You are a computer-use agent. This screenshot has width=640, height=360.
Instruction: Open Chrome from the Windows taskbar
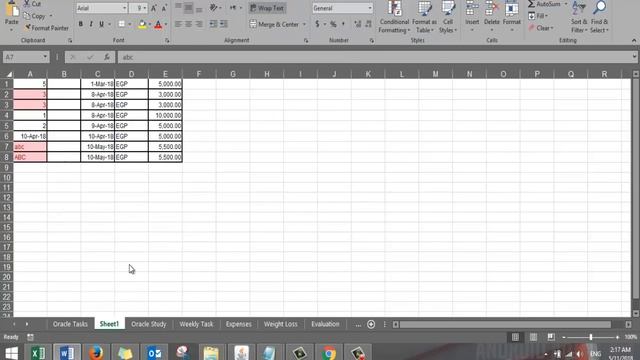(x=329, y=353)
